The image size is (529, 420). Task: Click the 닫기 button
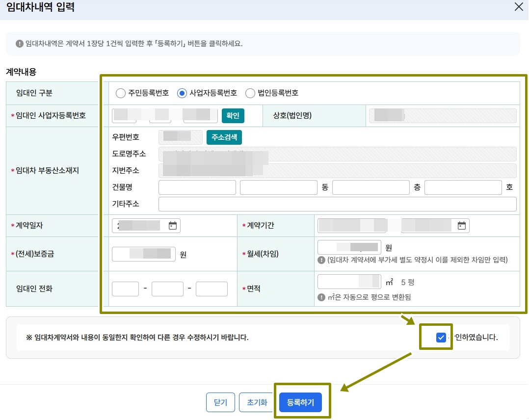[220, 402]
